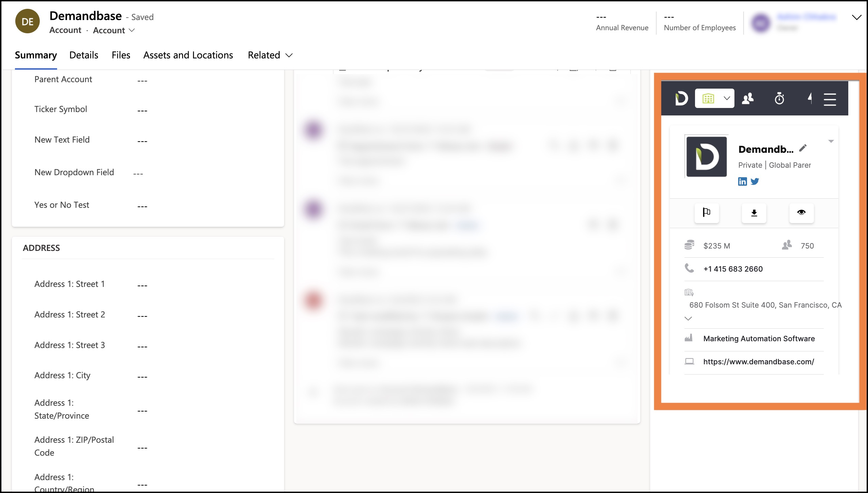868x493 pixels.
Task: Click the industry factory icon
Action: pyautogui.click(x=689, y=338)
